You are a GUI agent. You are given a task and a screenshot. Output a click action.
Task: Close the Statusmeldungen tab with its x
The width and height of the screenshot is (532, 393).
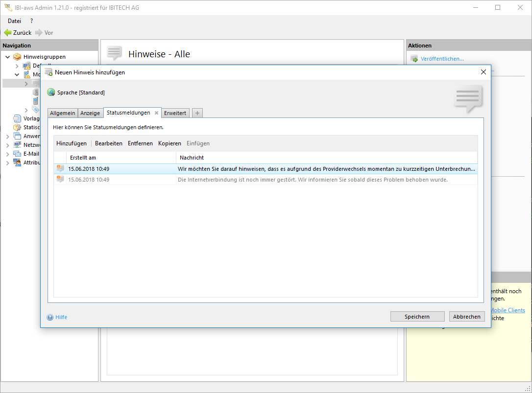[156, 113]
